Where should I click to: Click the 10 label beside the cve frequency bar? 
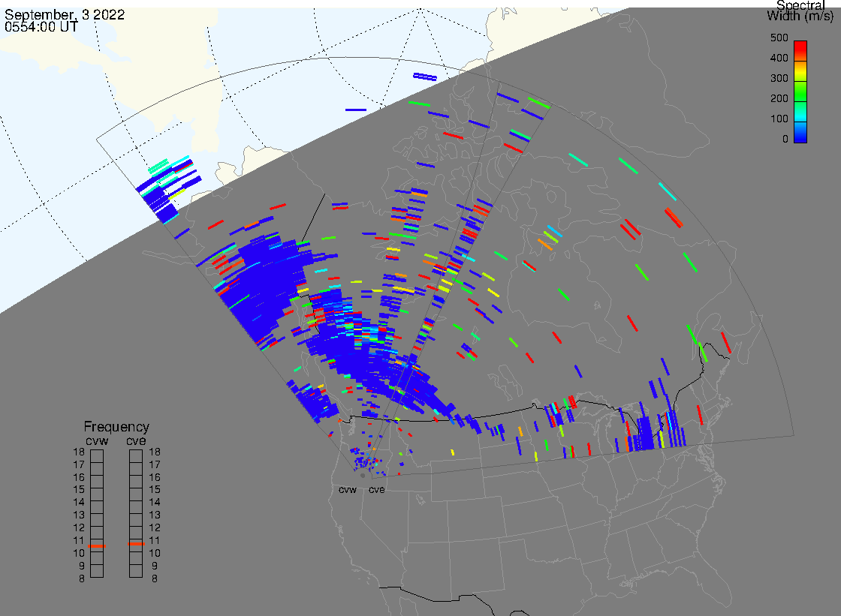155,553
